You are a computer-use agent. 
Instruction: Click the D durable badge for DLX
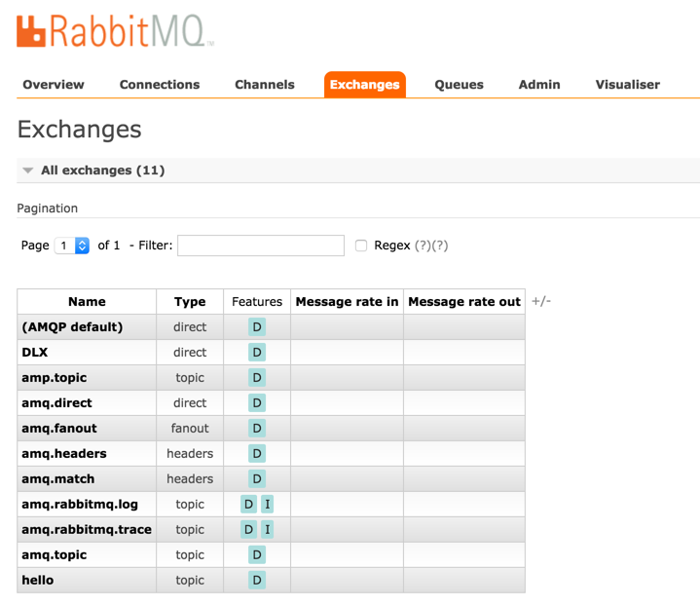click(257, 352)
